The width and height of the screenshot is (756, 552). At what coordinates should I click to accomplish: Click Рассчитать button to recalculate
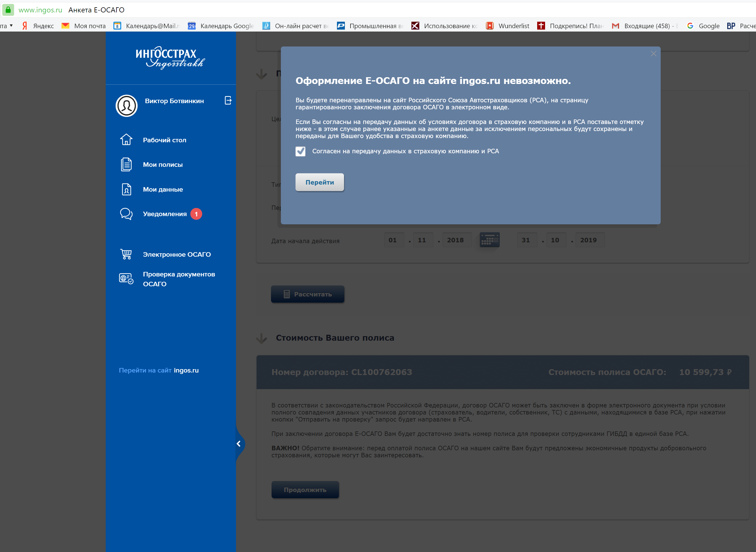coord(307,294)
